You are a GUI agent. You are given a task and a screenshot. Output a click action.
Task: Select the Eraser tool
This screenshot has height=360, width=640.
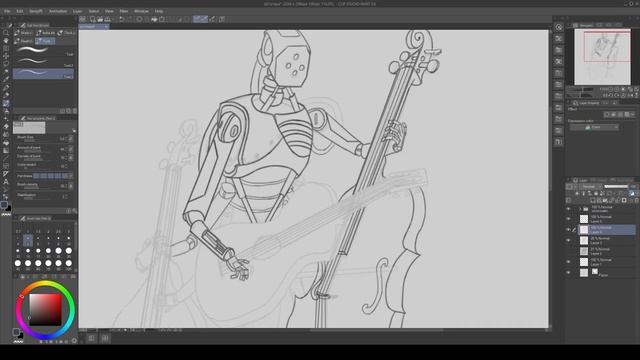6,127
